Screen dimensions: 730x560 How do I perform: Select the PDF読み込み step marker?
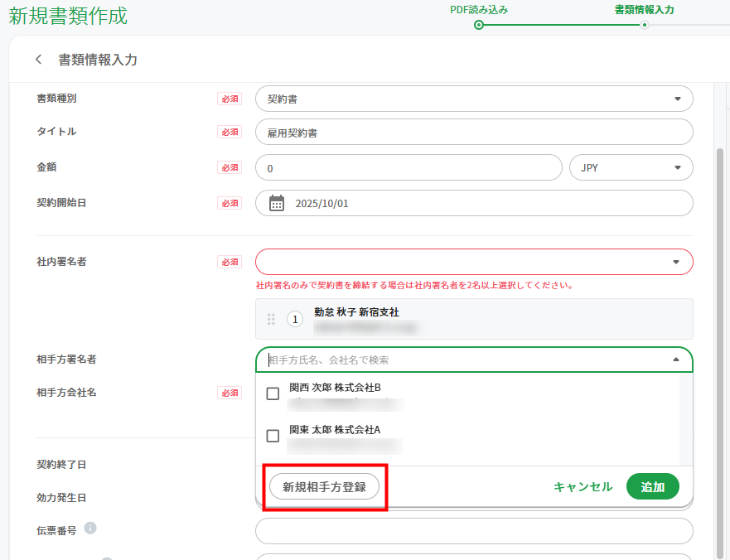coord(479,25)
